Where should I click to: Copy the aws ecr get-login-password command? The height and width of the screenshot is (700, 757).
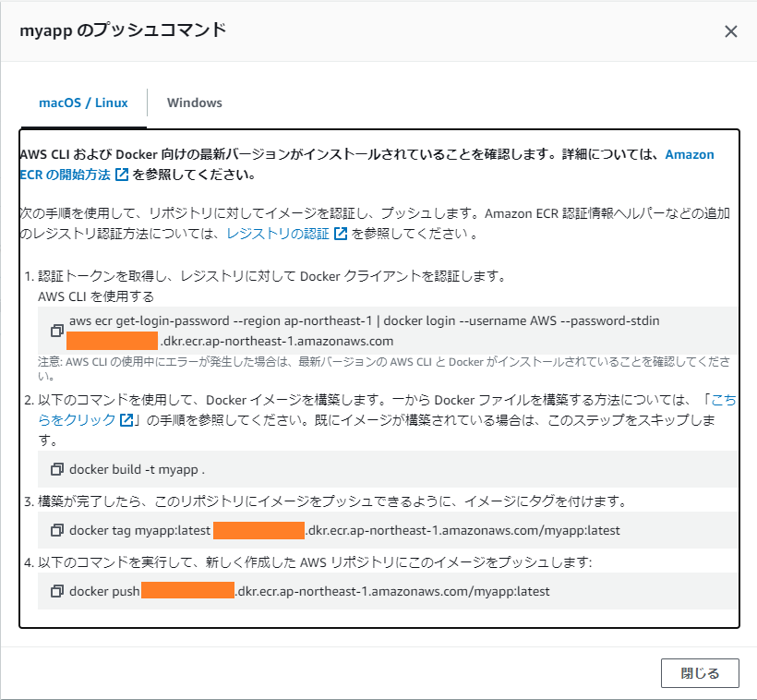point(57,331)
